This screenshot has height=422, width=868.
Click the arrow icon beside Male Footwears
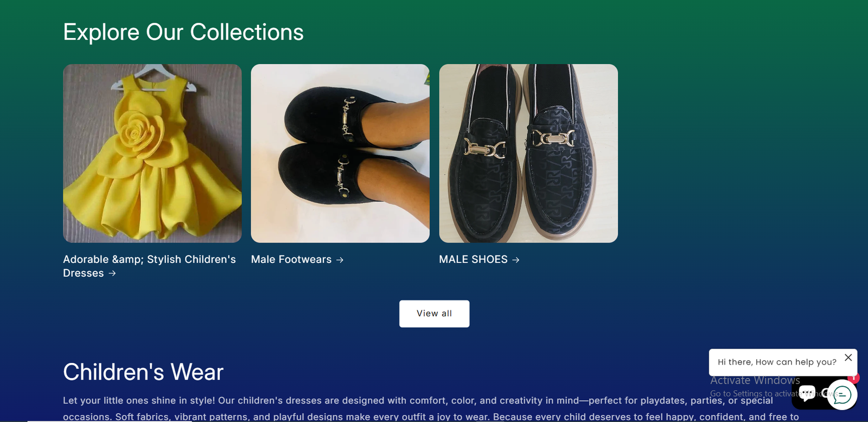pyautogui.click(x=340, y=260)
